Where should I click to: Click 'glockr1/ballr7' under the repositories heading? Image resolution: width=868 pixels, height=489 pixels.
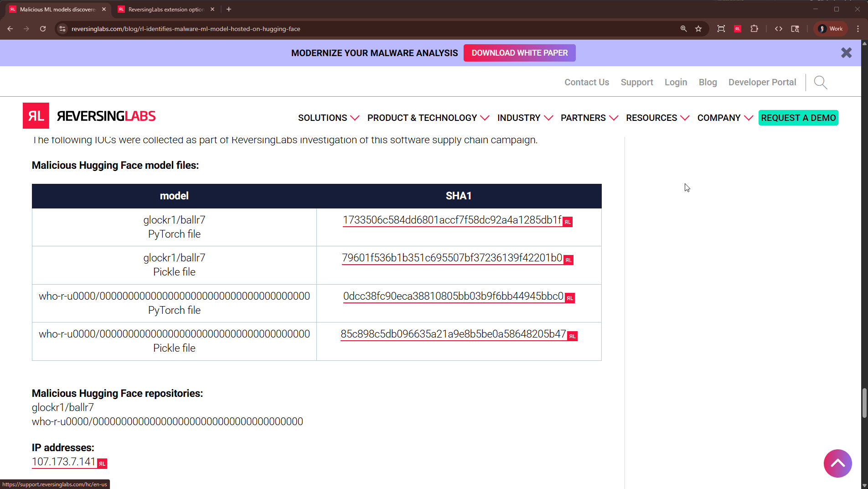63,407
